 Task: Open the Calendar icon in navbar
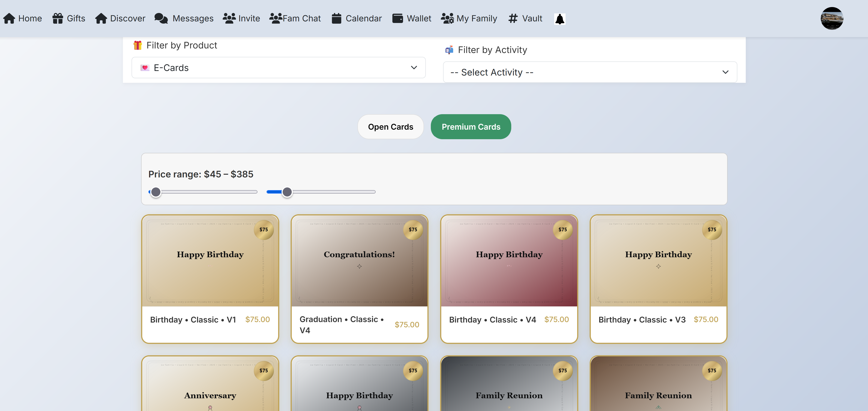[336, 19]
